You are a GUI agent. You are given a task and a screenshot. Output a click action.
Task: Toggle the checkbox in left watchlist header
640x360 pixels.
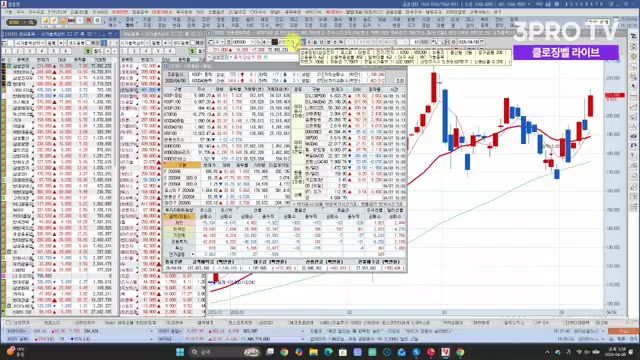point(88,43)
